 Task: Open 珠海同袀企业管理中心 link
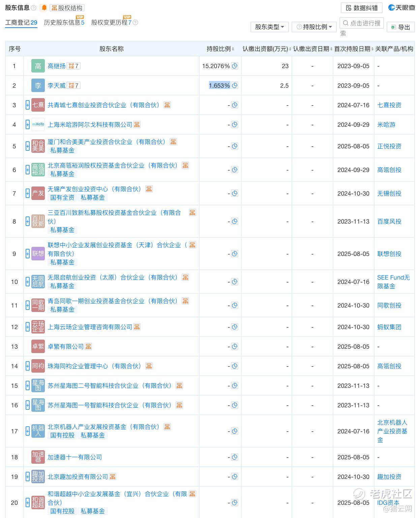[94, 366]
